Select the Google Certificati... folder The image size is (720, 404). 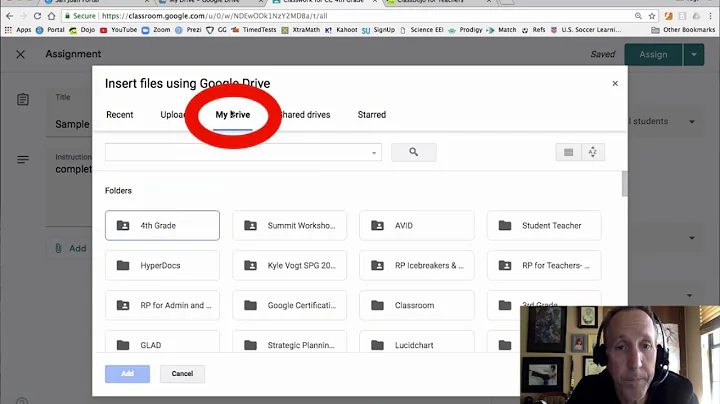click(289, 305)
